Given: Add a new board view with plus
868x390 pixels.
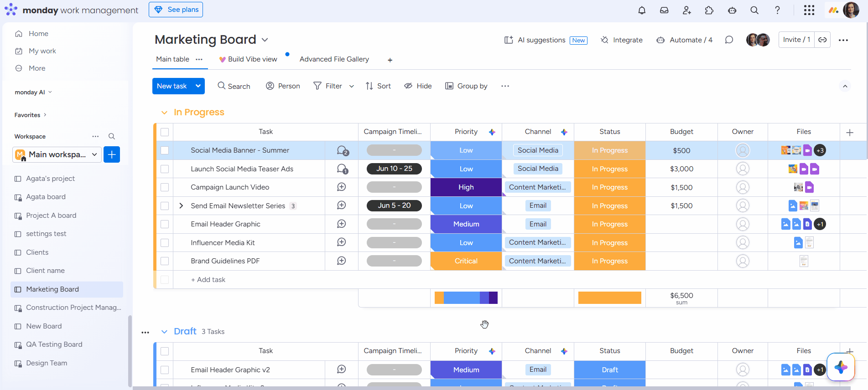Looking at the screenshot, I should click(x=390, y=60).
